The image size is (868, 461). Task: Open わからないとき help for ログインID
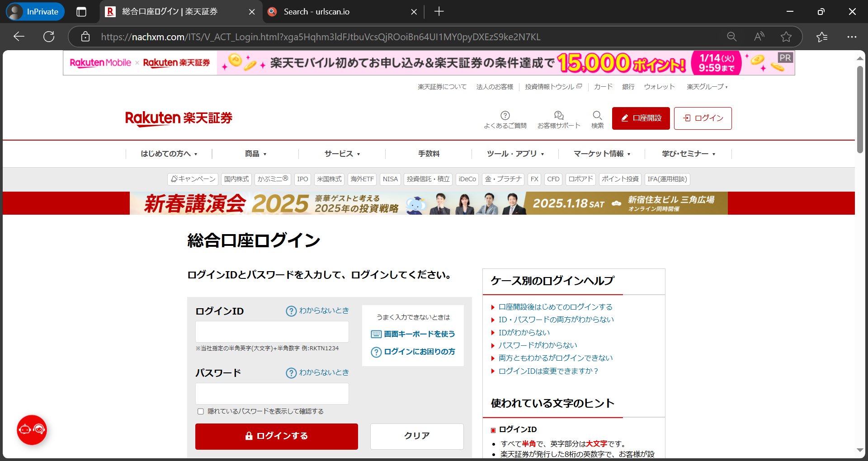point(317,311)
